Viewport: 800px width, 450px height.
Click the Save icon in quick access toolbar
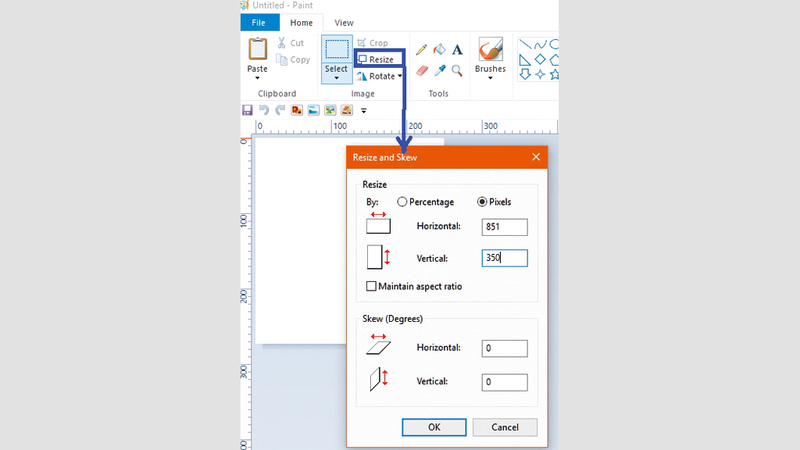pyautogui.click(x=247, y=110)
